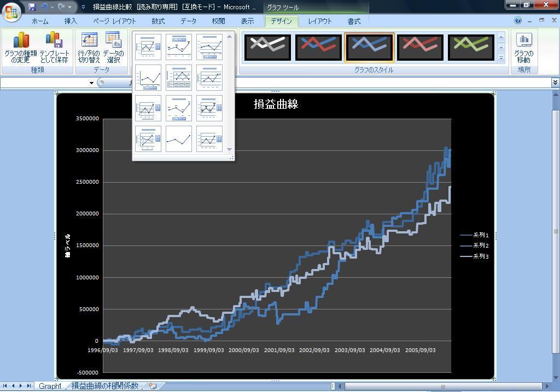Switch to the レイアウト ribbon tab
Viewport: 560px width, 392px height.
coord(319,21)
